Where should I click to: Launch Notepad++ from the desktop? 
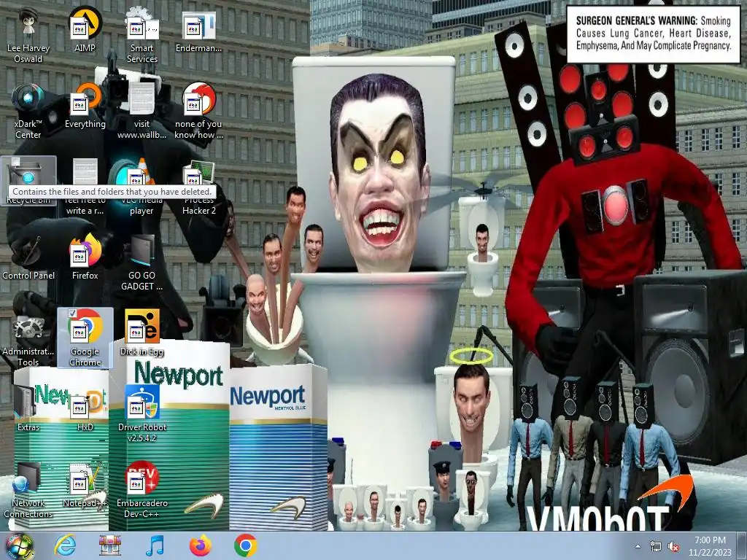tap(85, 484)
